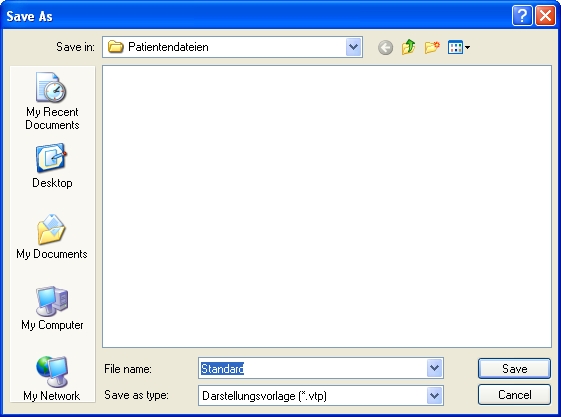Expand the Save as type dropdown
561x417 pixels.
[x=435, y=396]
